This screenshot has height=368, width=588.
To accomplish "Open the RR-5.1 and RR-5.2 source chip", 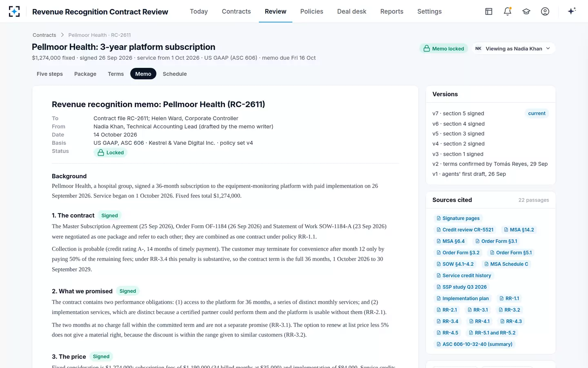I will 492,333.
